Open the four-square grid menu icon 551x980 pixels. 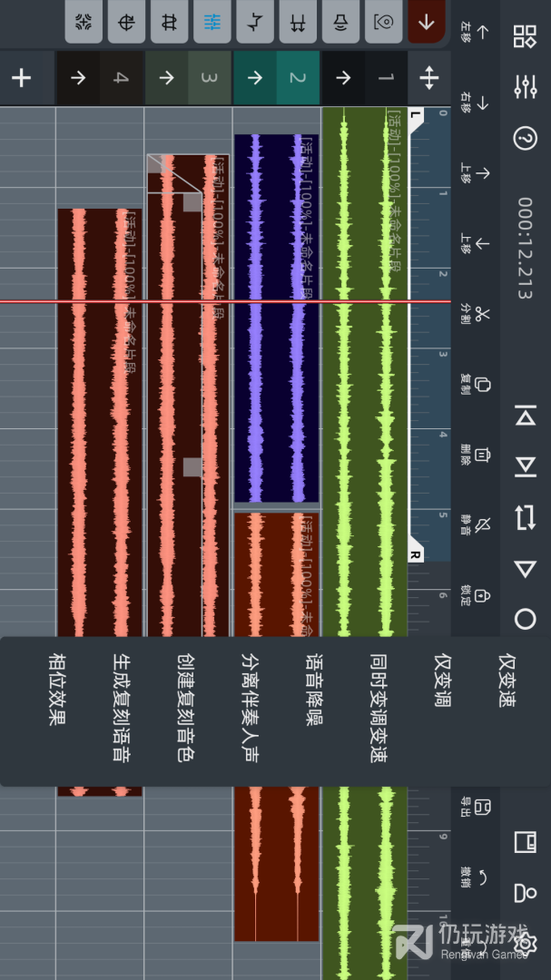click(x=525, y=36)
